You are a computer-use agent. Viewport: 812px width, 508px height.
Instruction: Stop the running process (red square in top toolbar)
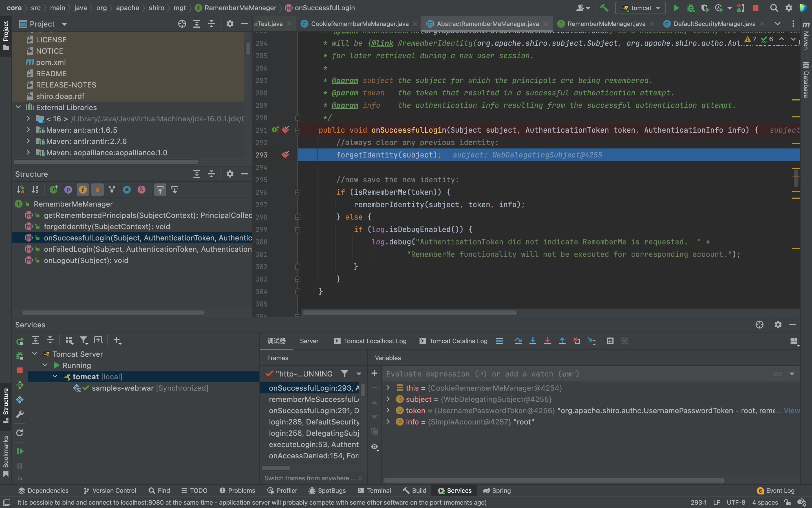(x=755, y=8)
